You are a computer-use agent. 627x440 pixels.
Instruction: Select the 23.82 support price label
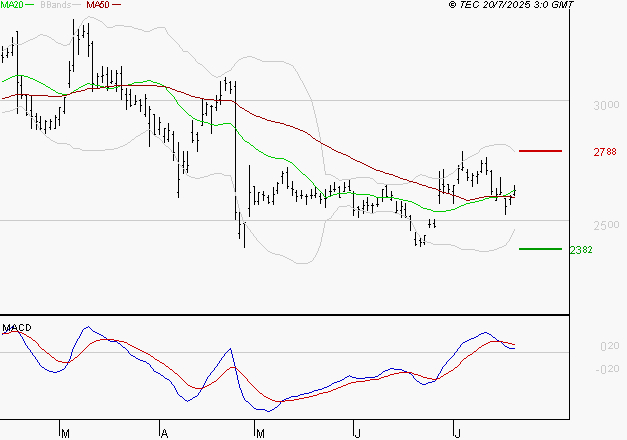point(581,250)
